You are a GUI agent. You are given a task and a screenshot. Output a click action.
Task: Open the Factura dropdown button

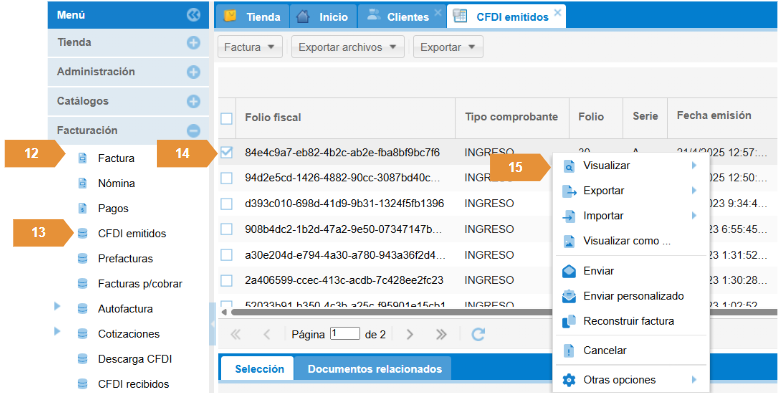(x=250, y=47)
